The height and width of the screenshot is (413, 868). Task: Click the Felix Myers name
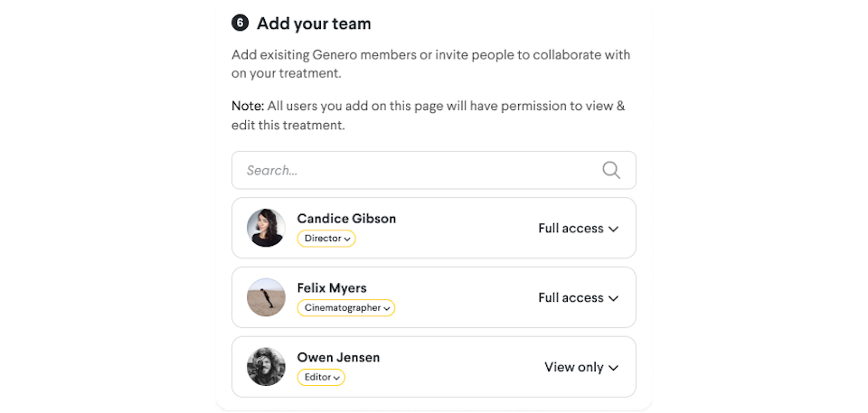click(332, 288)
